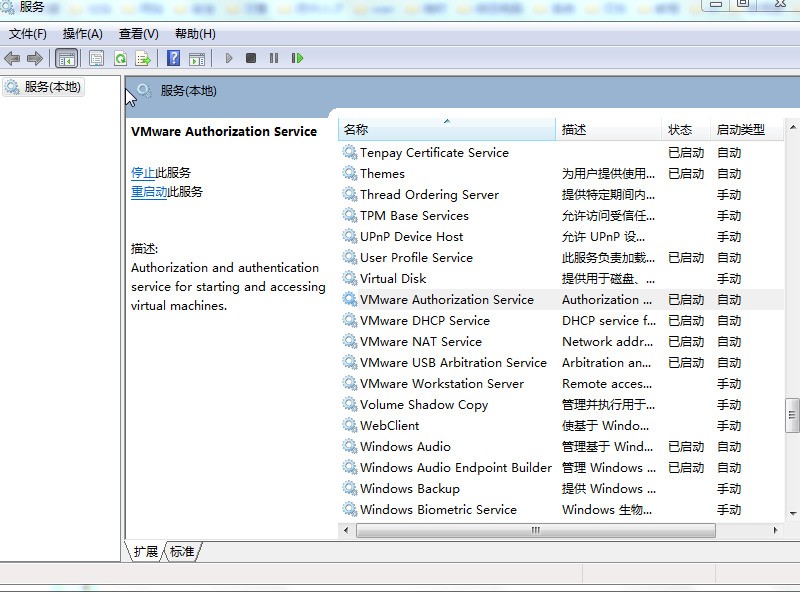Select the TPM Base Services row
This screenshot has height=592, width=800.
coord(561,216)
